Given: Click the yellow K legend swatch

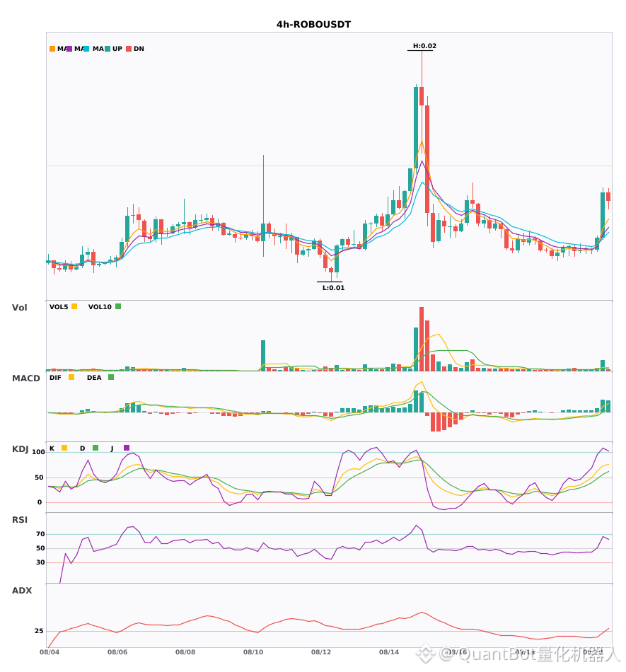Looking at the screenshot, I should click(64, 448).
